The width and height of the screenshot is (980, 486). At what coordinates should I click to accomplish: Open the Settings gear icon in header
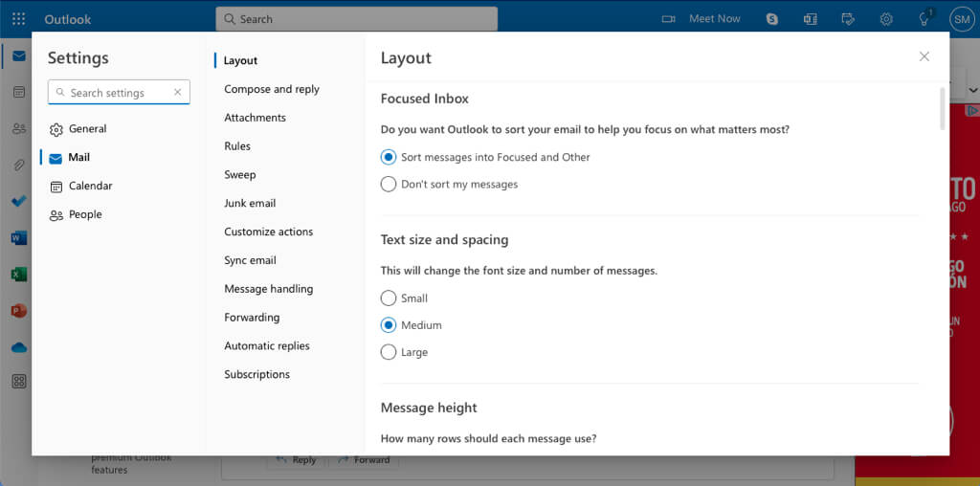click(886, 19)
